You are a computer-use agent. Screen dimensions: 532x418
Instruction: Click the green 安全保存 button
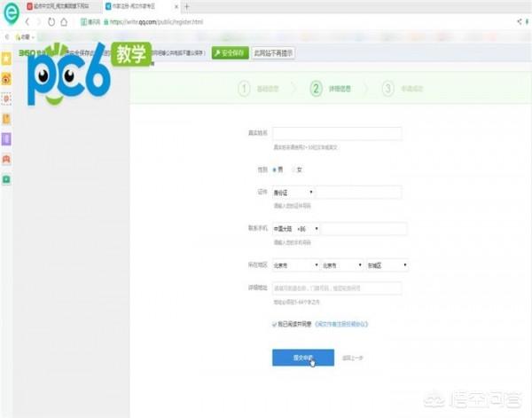(230, 52)
